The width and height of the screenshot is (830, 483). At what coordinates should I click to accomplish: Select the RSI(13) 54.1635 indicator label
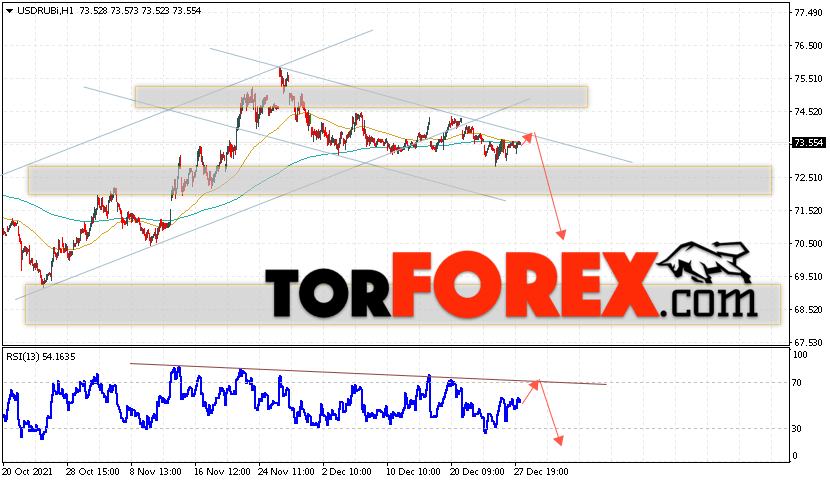tap(41, 357)
